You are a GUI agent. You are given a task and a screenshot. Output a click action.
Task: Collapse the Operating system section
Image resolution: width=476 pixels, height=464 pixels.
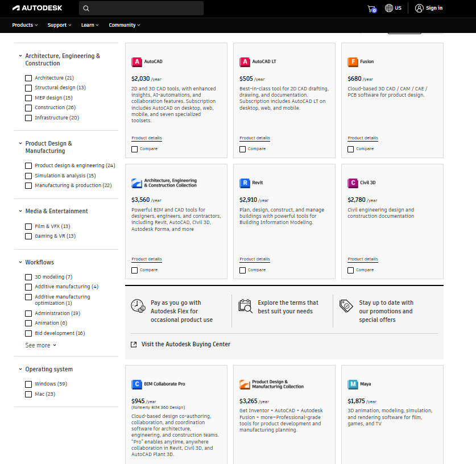[20, 369]
